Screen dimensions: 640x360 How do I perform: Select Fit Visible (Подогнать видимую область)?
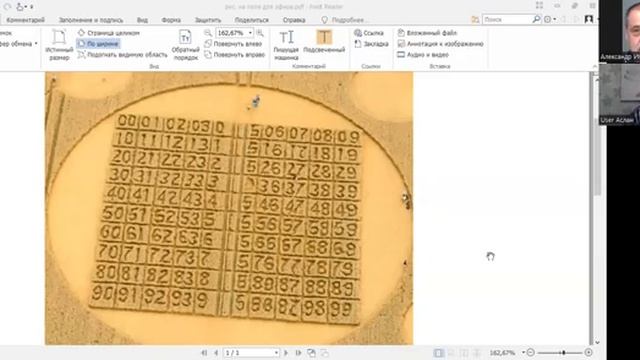(x=122, y=55)
